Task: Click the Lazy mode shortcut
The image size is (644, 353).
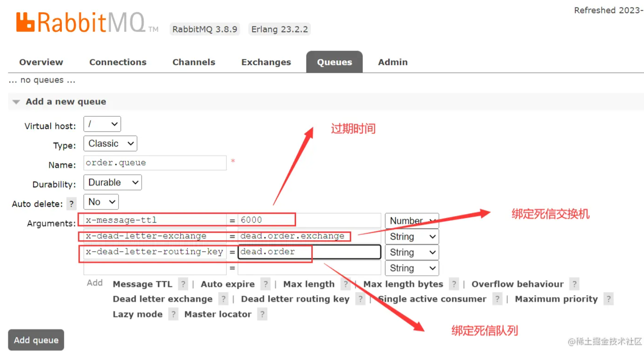Action: [138, 314]
